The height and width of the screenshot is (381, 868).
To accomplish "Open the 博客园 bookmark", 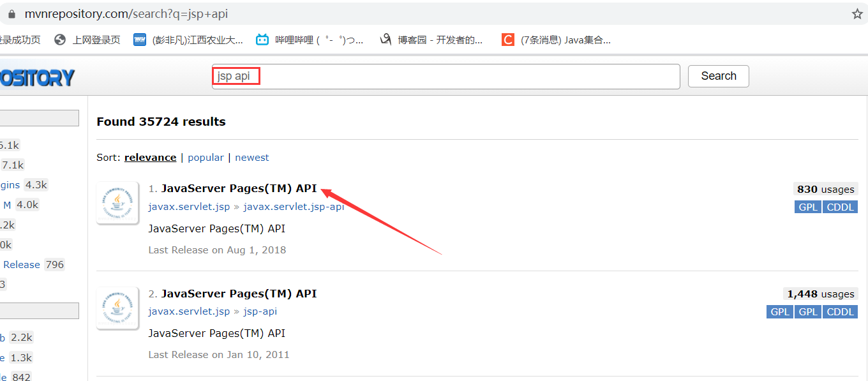I will (x=431, y=40).
